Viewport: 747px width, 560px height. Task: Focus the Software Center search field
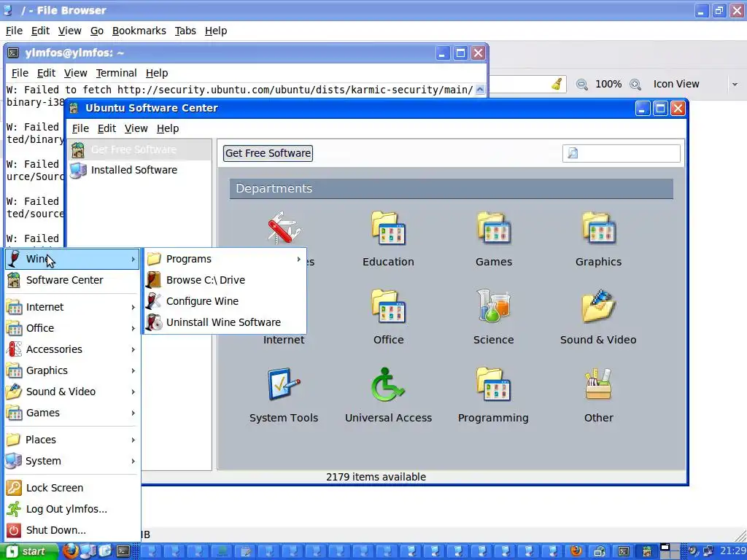pos(622,153)
